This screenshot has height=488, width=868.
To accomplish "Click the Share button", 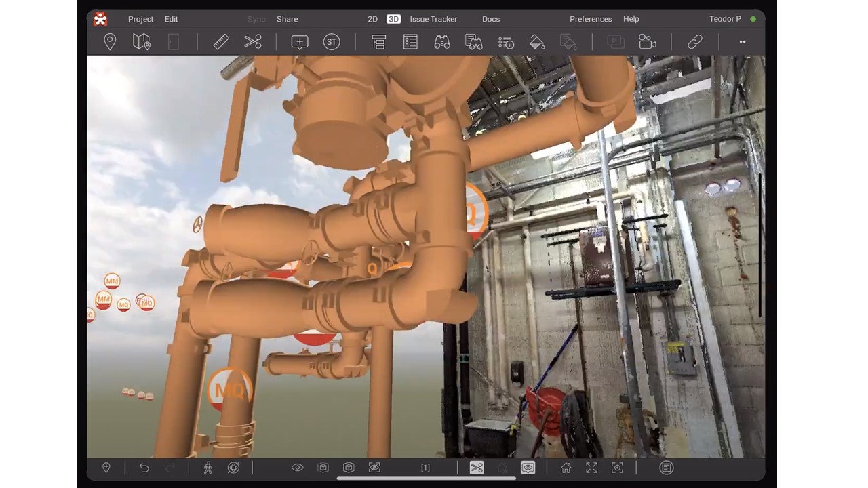I will [287, 19].
